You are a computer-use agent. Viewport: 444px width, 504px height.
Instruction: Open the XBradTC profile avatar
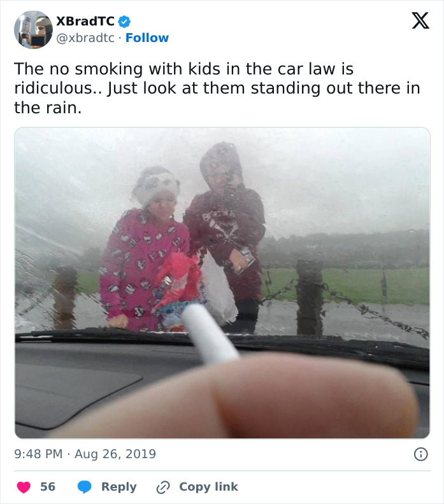(x=33, y=29)
